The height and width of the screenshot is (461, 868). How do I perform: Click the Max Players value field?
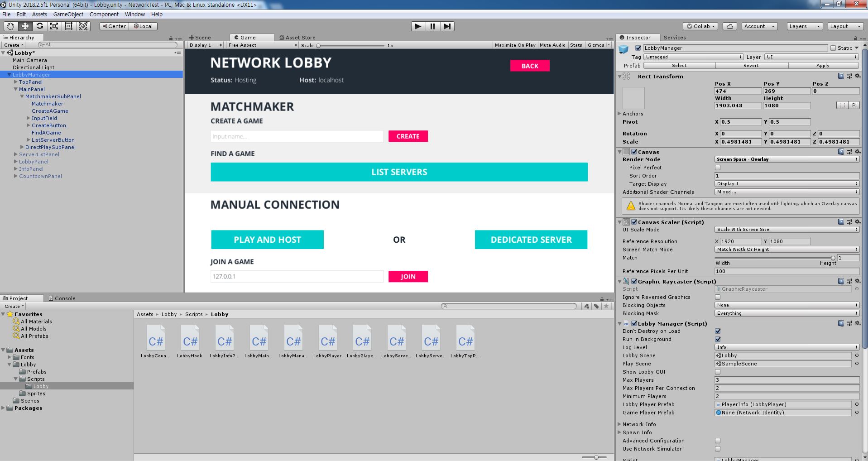click(786, 380)
